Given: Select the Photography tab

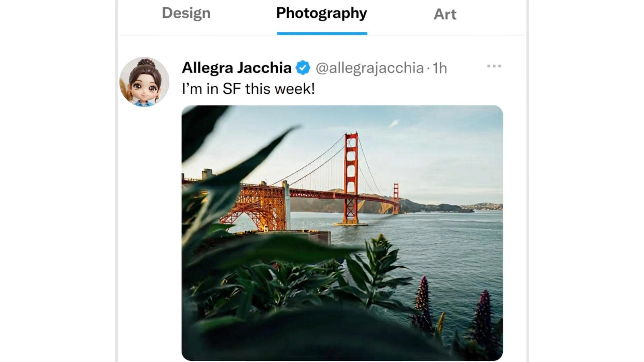Looking at the screenshot, I should (321, 13).
